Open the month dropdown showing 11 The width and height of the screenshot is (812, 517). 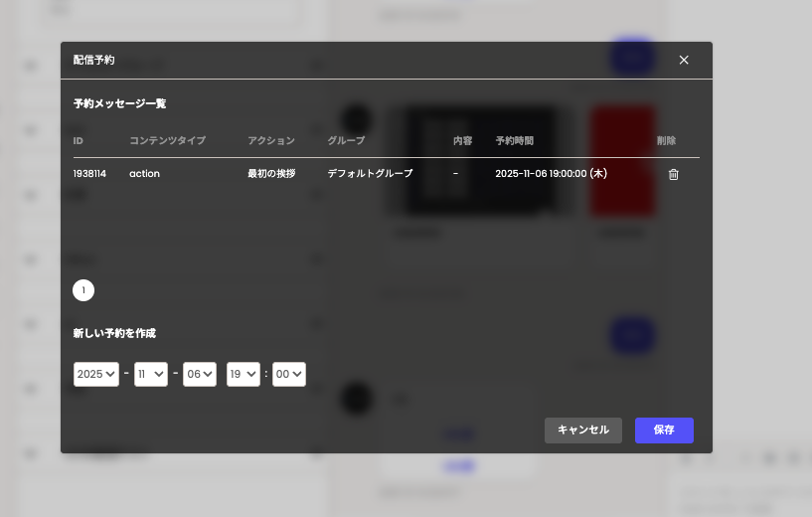pos(151,374)
